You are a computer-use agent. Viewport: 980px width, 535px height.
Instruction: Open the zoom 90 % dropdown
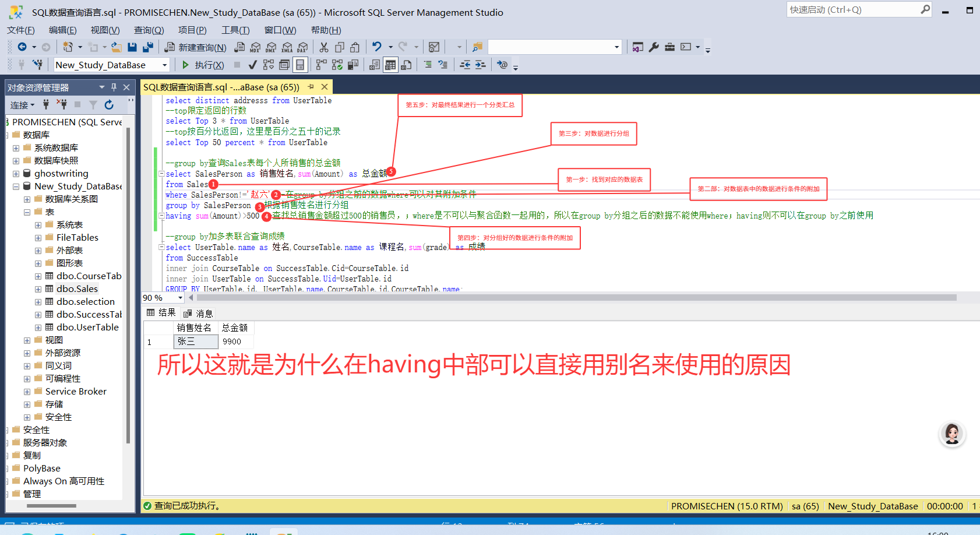tap(180, 298)
